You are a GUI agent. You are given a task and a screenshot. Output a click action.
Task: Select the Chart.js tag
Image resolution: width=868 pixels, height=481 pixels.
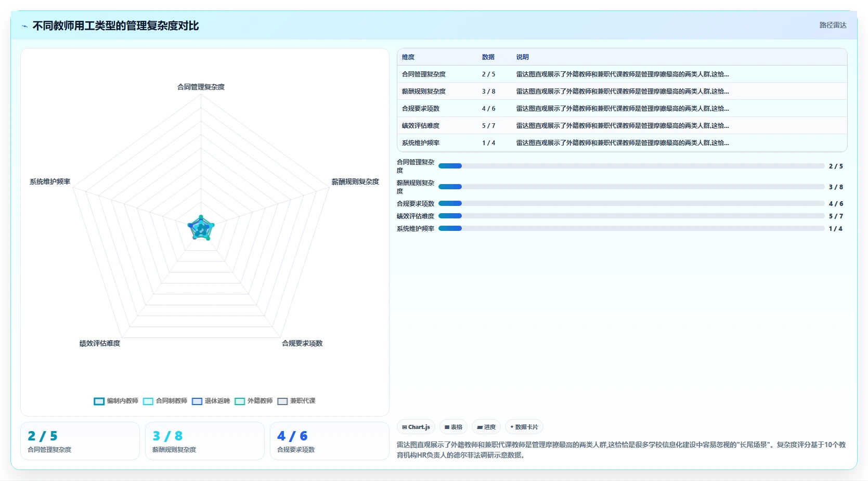click(x=416, y=427)
